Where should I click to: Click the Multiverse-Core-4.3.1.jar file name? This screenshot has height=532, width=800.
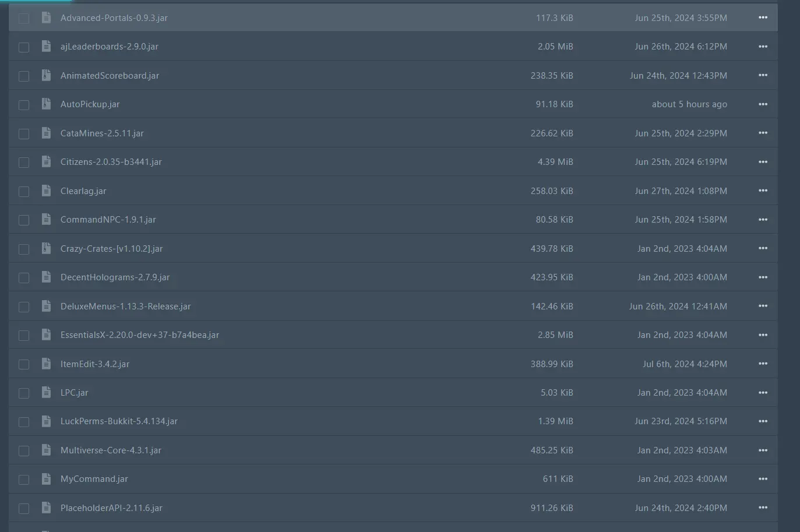coord(111,450)
